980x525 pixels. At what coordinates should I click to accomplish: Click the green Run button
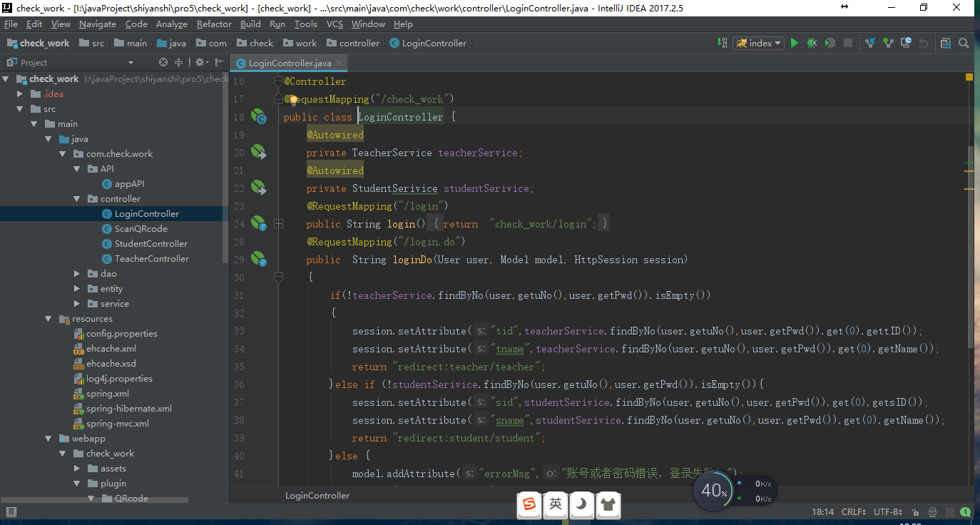coord(795,44)
